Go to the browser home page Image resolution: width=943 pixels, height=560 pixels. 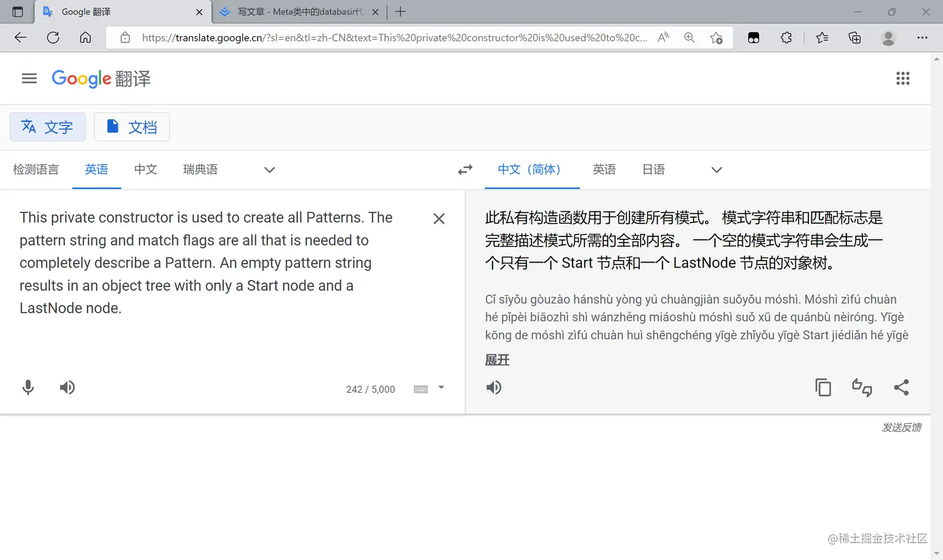coord(85,37)
